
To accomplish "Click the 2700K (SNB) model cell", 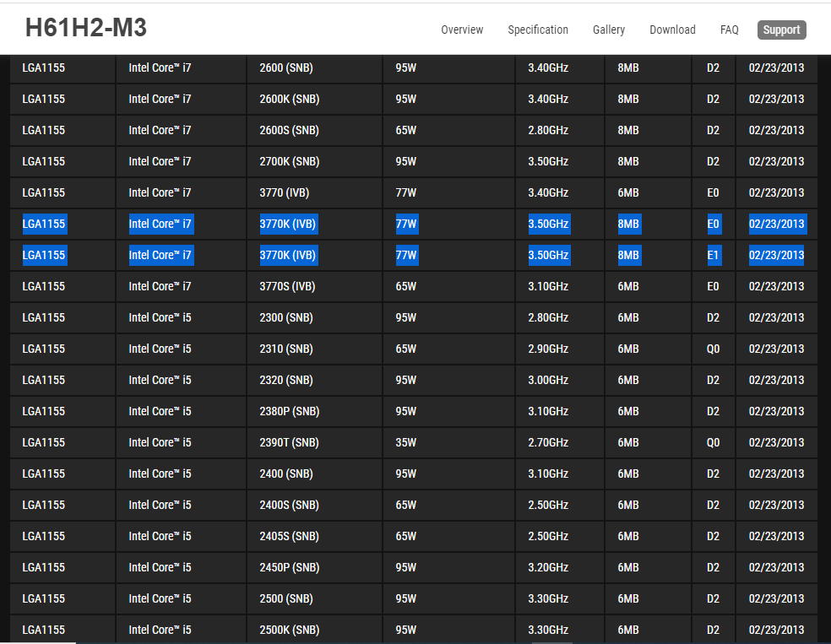I will coord(289,161).
